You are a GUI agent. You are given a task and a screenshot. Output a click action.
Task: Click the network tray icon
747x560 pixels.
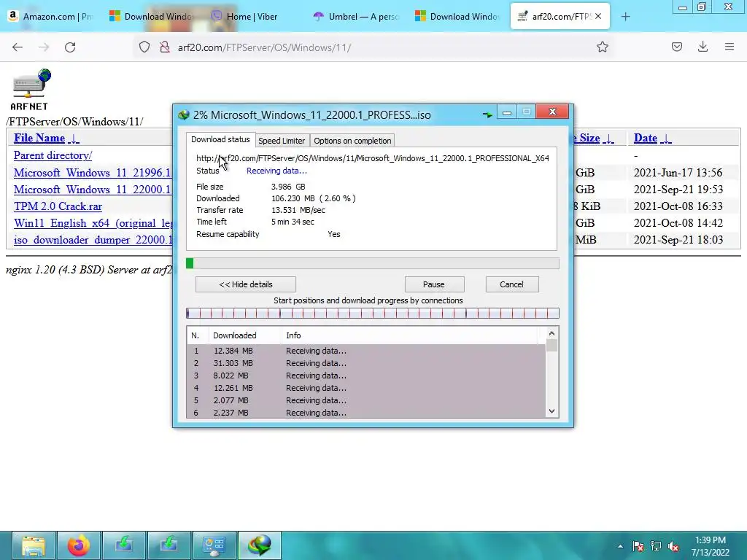[x=656, y=546]
